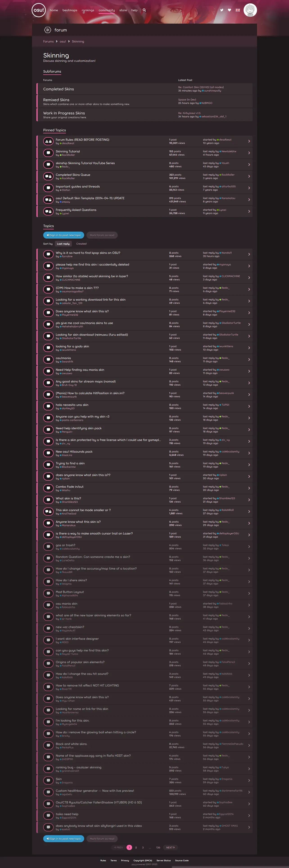
Task: Open user profile 'sunshinepolly'
Action: pyautogui.click(x=212, y=91)
